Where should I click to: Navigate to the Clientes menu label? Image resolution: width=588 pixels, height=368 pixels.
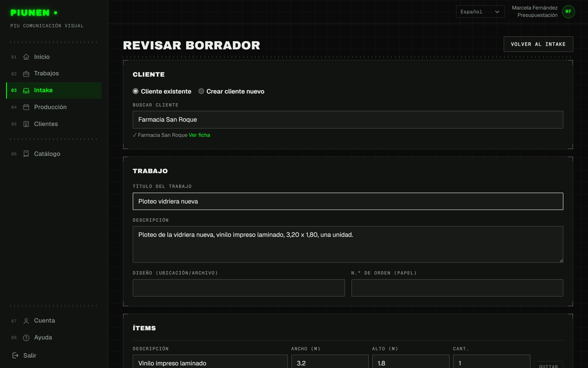pyautogui.click(x=46, y=124)
